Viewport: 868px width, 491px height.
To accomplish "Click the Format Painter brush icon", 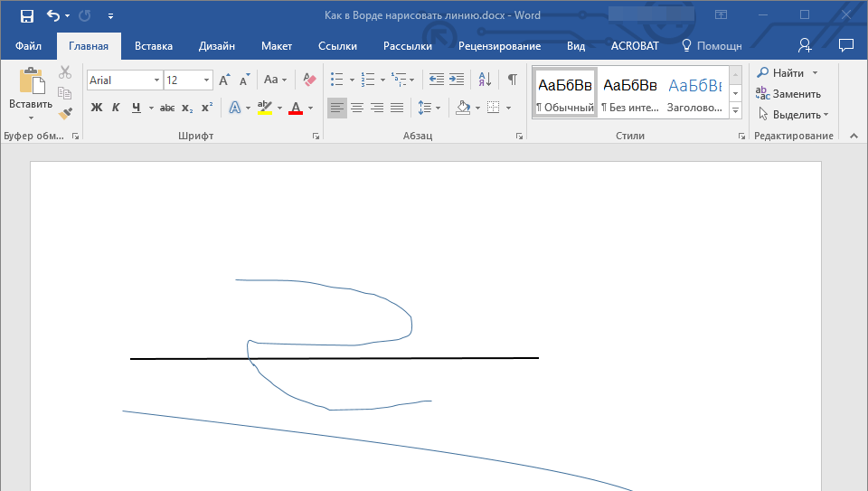I will pyautogui.click(x=65, y=114).
